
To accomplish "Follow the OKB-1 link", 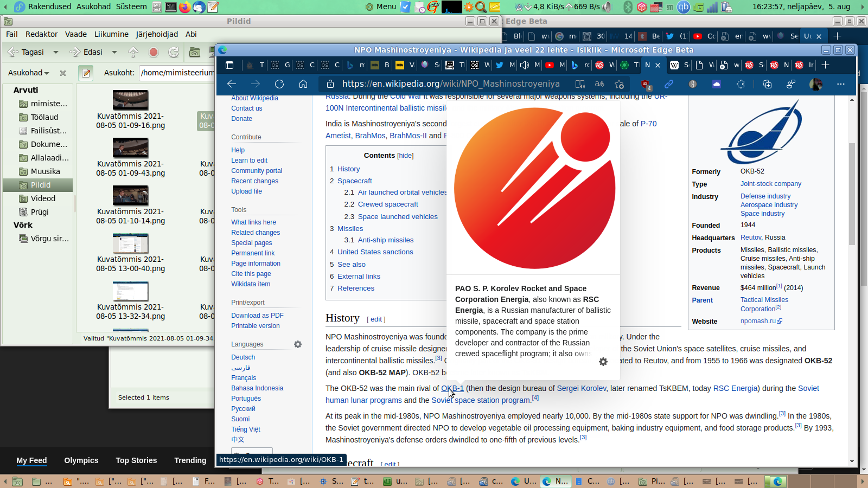I will 452,388.
